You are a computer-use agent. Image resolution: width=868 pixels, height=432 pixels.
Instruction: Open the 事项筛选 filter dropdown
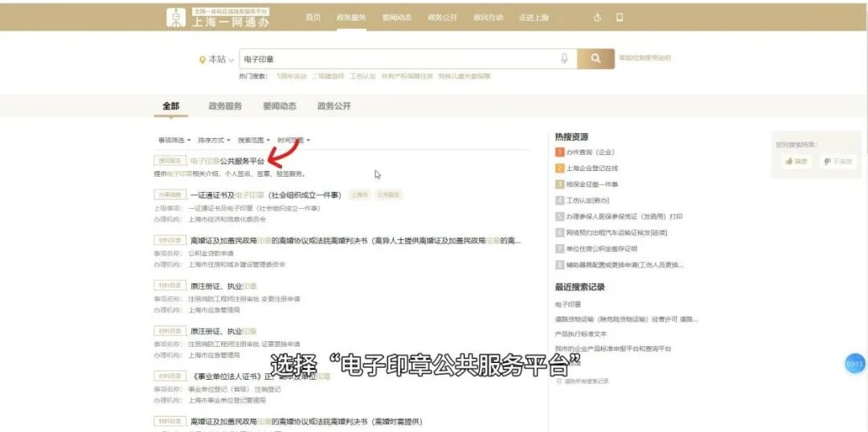click(x=174, y=141)
